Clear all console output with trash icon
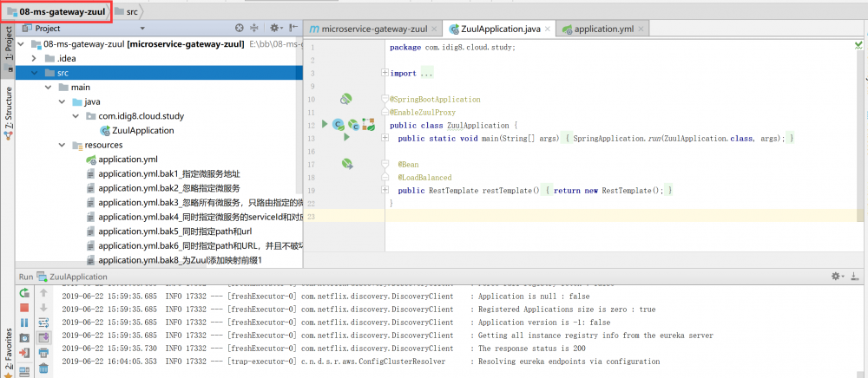 (x=43, y=368)
